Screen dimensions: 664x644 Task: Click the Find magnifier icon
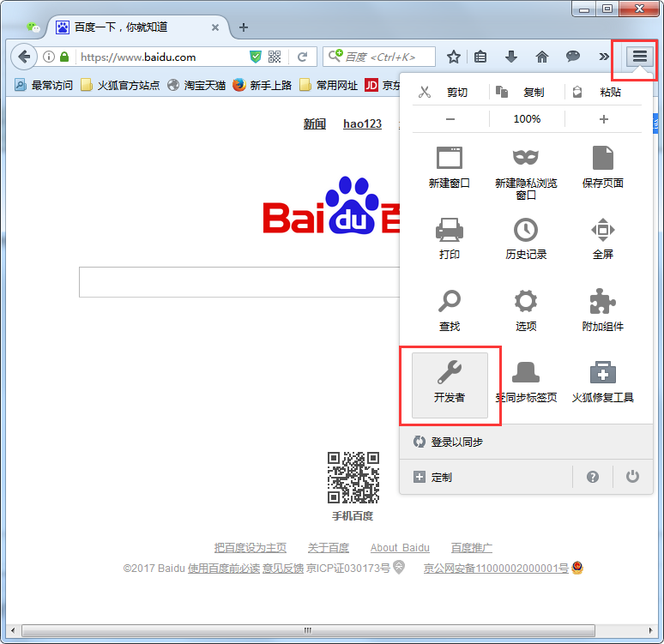450,301
